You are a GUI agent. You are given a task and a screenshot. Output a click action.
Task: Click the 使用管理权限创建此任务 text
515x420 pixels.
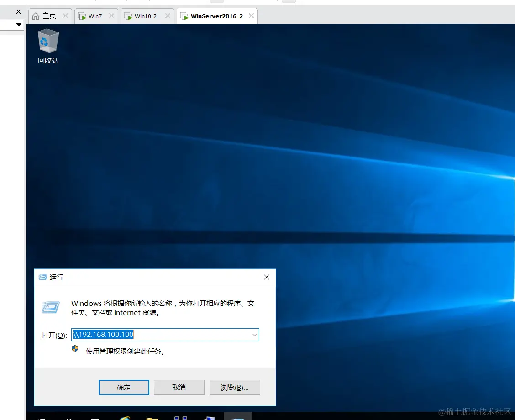pyautogui.click(x=125, y=352)
